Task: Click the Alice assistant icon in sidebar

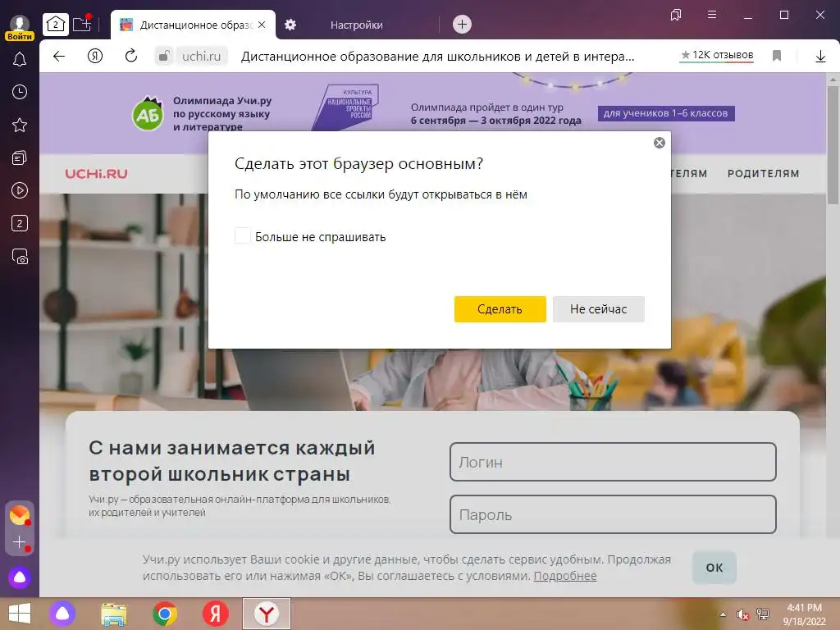Action: pyautogui.click(x=20, y=577)
